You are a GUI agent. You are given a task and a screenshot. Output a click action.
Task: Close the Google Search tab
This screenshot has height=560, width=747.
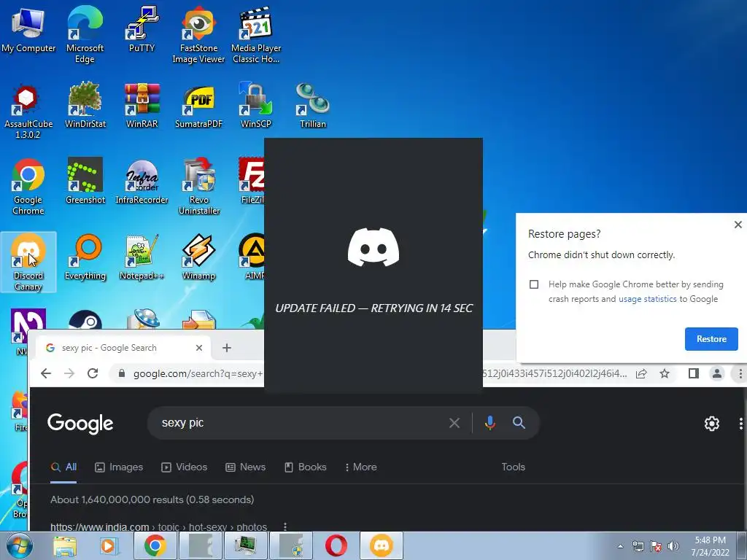click(x=199, y=348)
